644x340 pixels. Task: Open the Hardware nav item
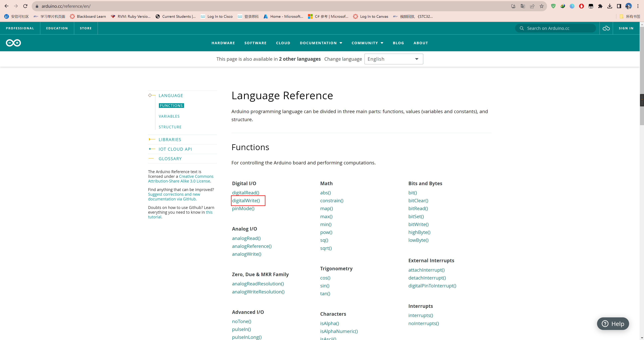[x=223, y=43]
